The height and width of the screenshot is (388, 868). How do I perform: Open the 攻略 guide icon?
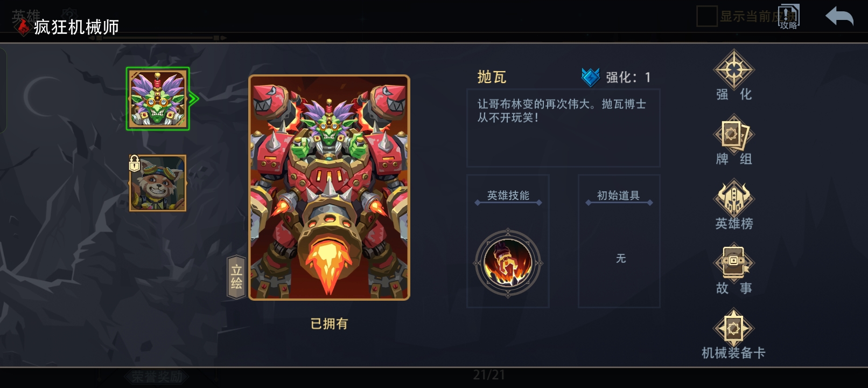click(789, 17)
